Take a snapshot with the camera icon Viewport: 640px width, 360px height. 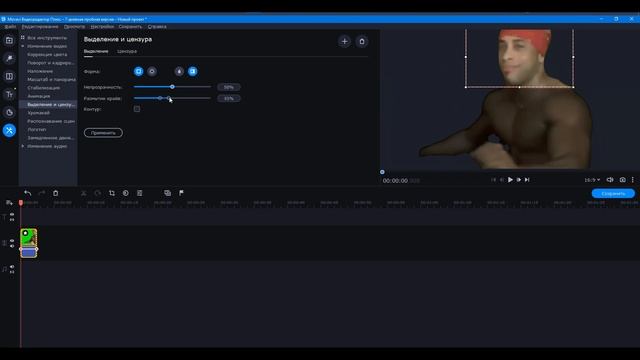point(622,180)
